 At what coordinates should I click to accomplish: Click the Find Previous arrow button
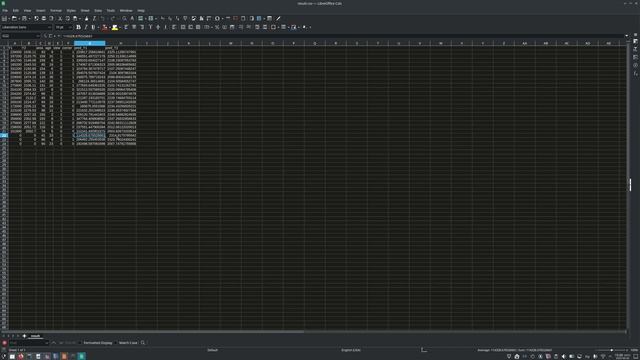54,343
